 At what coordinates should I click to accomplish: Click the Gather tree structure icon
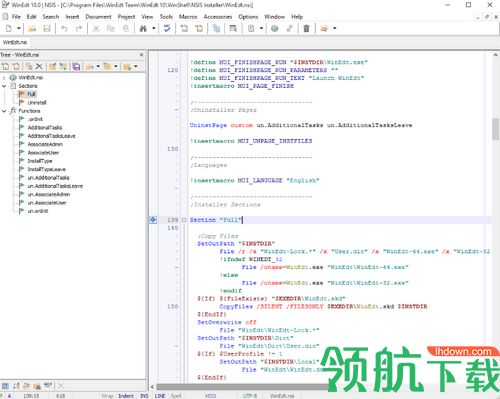[x=216, y=29]
